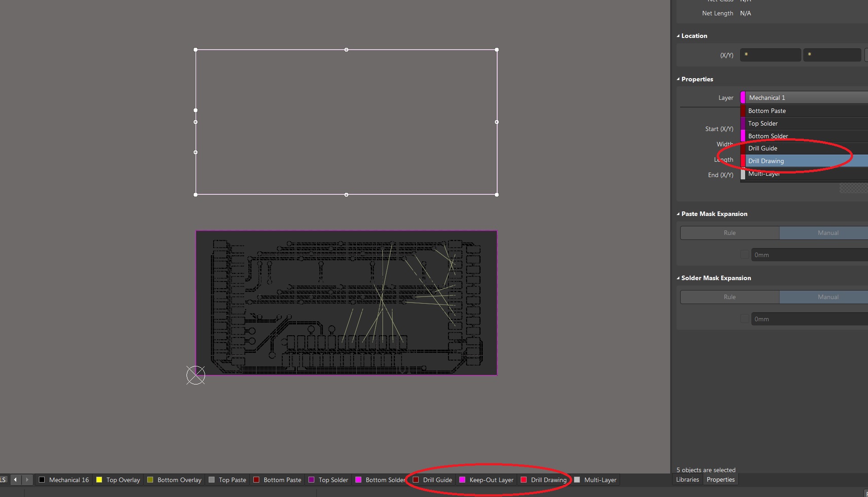Switch to the Keep-Out Layer tab
Image resolution: width=868 pixels, height=497 pixels.
click(x=486, y=480)
